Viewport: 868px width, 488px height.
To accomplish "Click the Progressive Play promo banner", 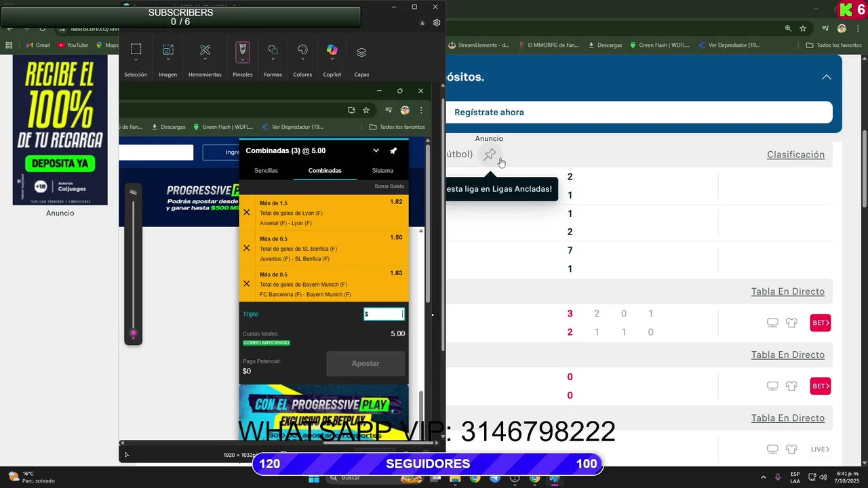I will 323,413.
